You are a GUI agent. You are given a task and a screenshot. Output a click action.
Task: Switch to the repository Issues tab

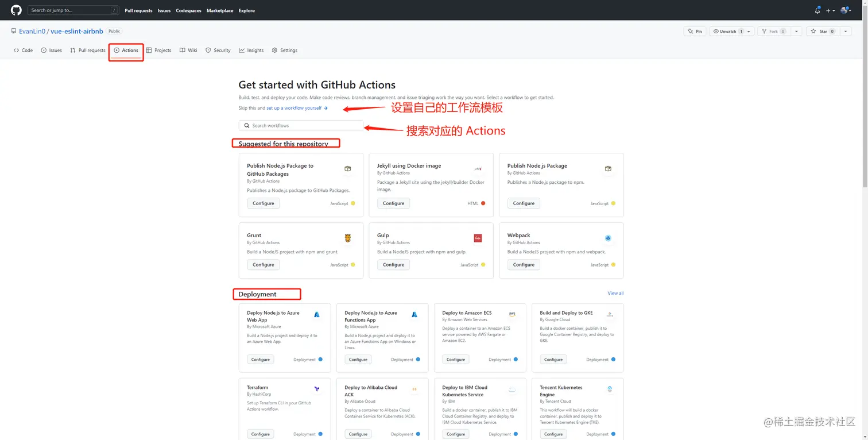(x=52, y=51)
